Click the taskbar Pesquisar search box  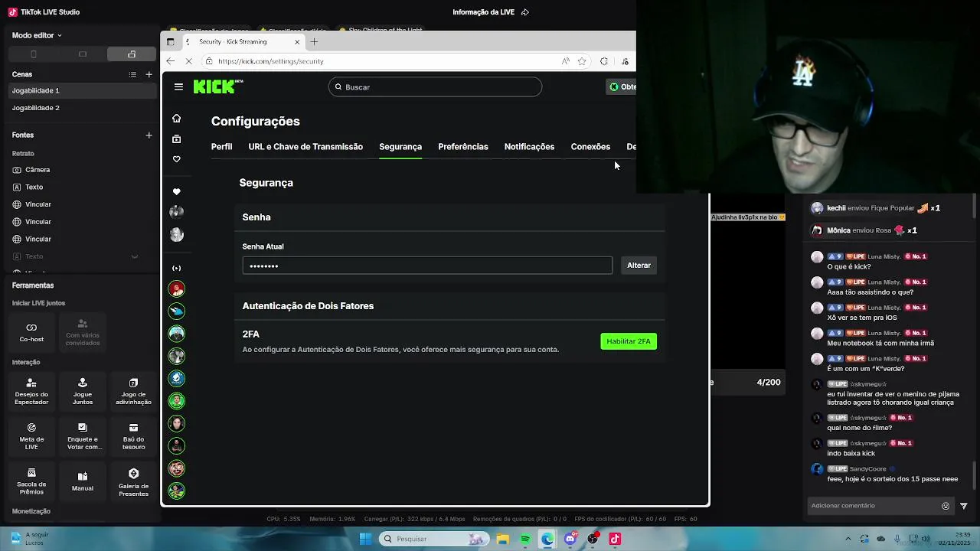point(434,539)
